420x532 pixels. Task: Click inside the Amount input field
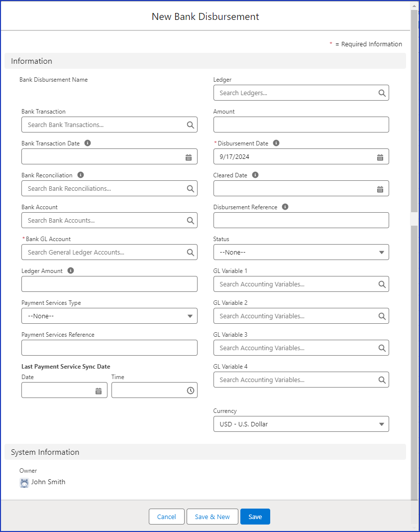pos(301,125)
